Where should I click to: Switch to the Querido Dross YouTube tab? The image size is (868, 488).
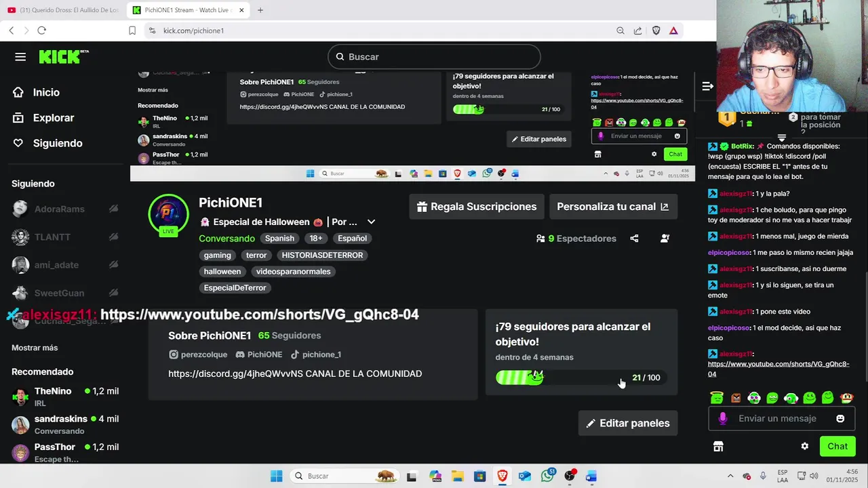(63, 10)
